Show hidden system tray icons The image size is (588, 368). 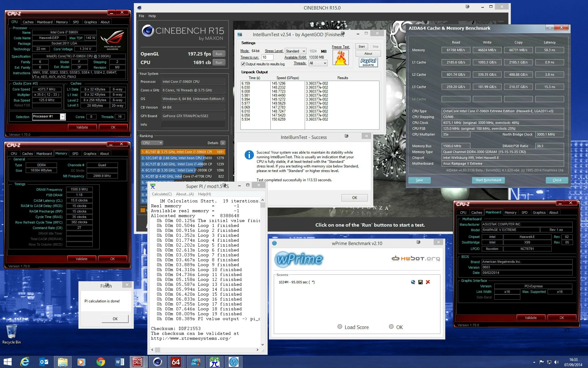(534, 362)
